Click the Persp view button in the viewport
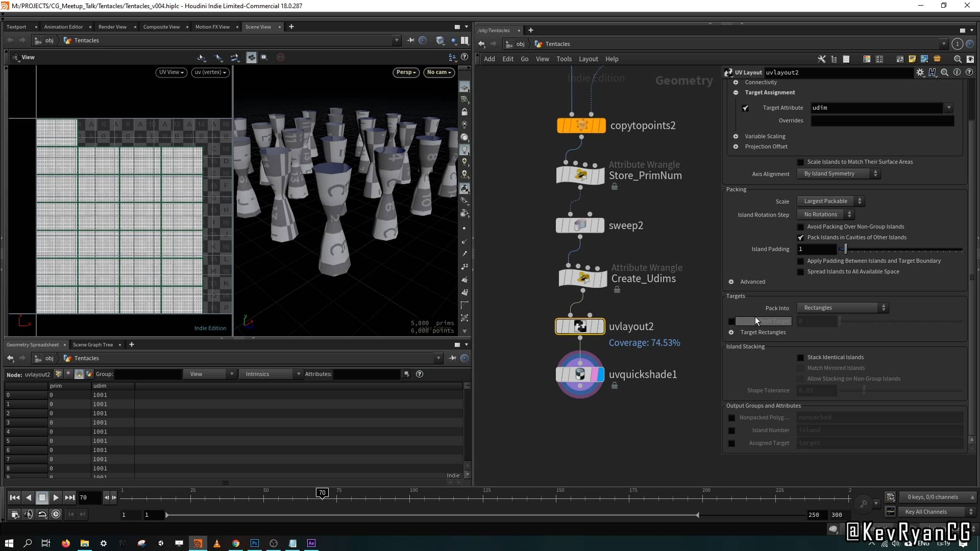 pos(405,72)
